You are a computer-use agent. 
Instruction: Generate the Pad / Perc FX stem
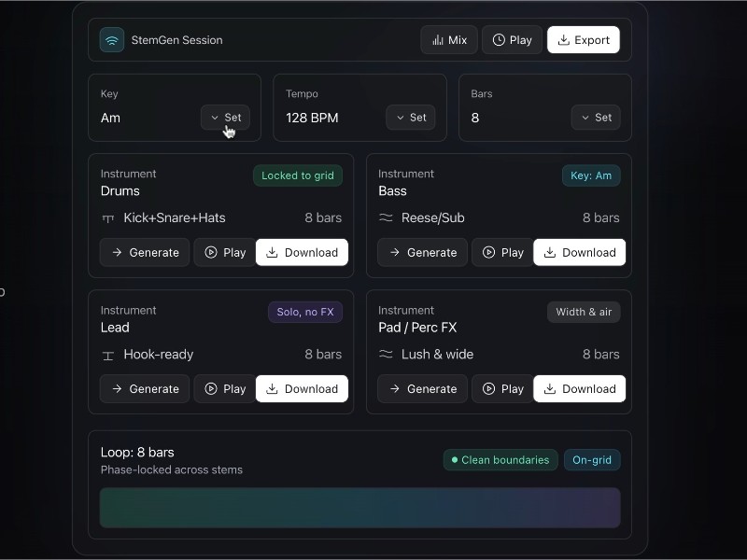tap(422, 388)
